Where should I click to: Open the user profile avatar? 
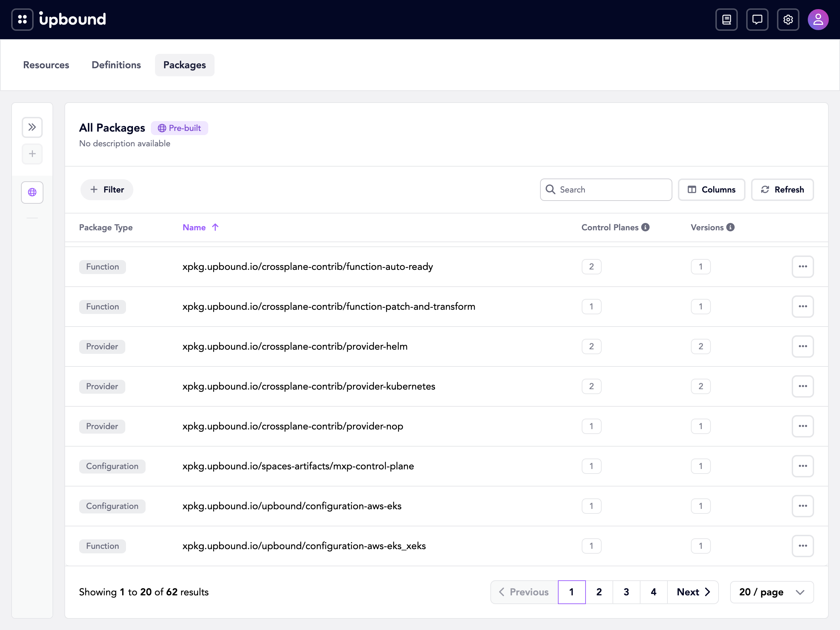point(818,19)
